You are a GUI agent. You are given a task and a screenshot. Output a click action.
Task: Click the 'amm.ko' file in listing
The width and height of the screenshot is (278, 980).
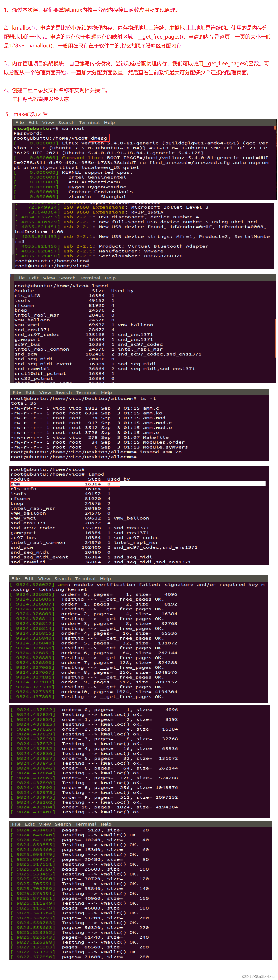point(153,413)
